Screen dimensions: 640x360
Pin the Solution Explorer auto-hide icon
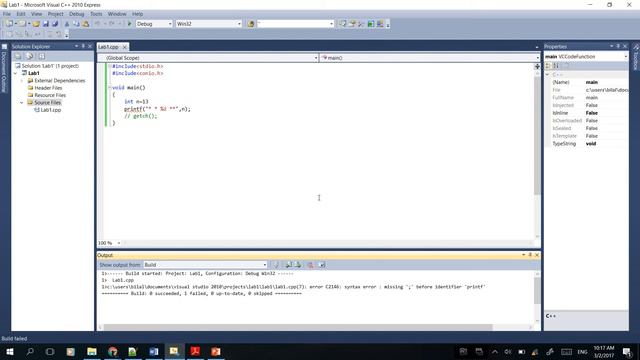pos(83,47)
